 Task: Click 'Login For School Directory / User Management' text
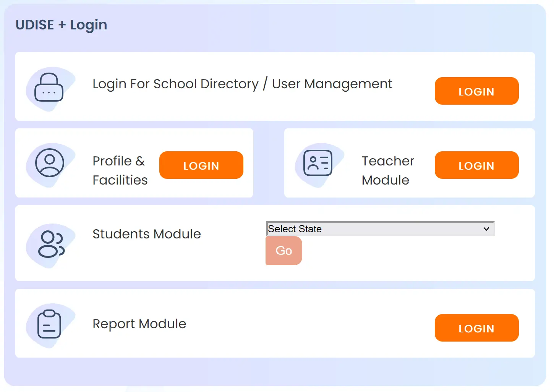(x=242, y=84)
